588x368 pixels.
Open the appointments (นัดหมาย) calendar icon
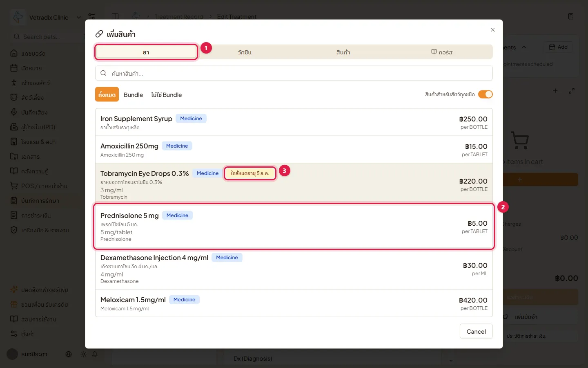pos(14,68)
